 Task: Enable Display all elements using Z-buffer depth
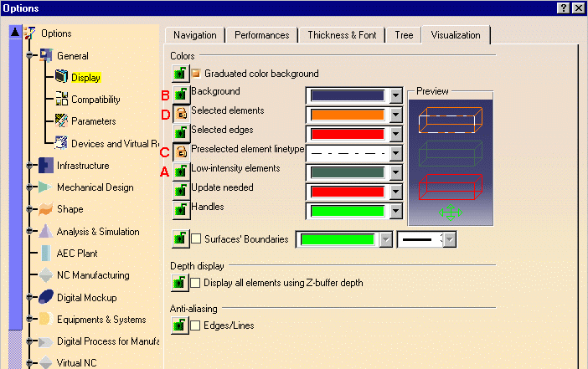click(197, 283)
